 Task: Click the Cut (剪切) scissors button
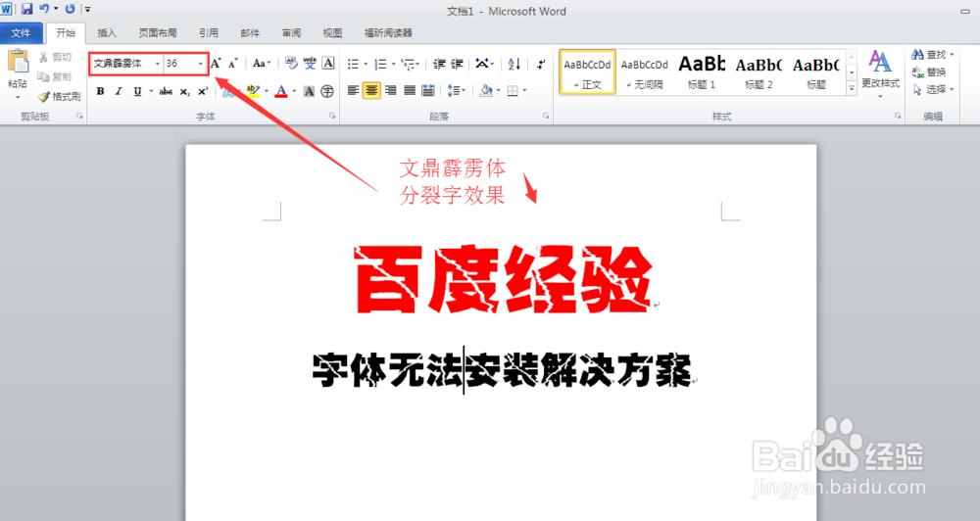55,58
